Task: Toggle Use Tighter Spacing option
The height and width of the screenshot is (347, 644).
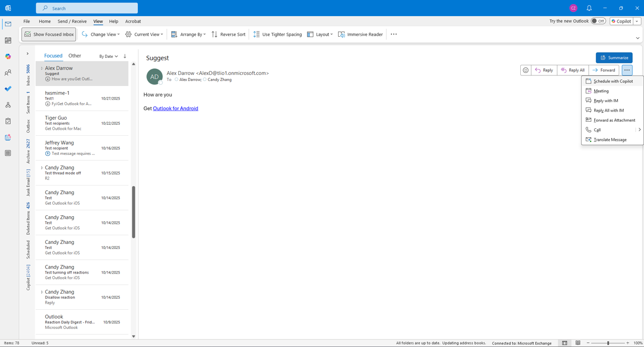Action: click(x=278, y=34)
